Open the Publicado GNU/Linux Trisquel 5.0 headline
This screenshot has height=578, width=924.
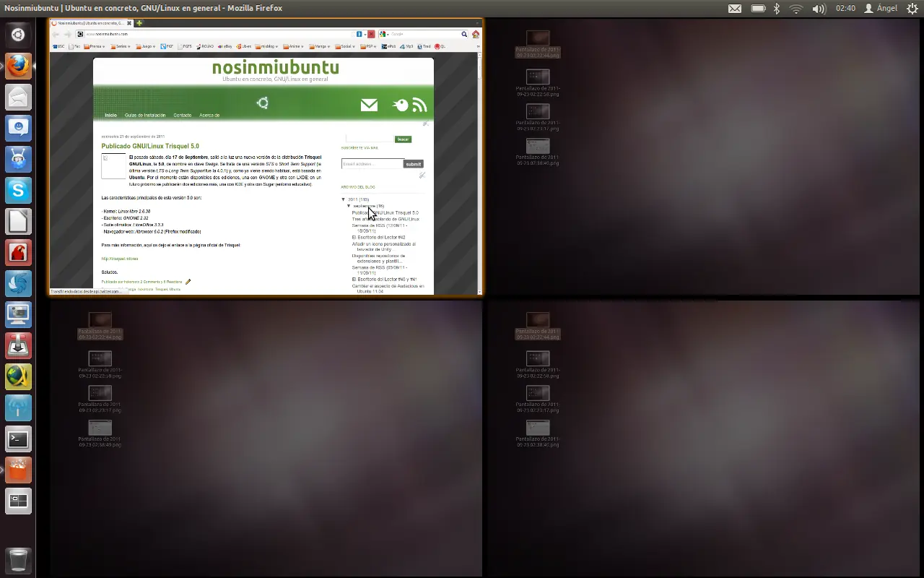pyautogui.click(x=150, y=146)
